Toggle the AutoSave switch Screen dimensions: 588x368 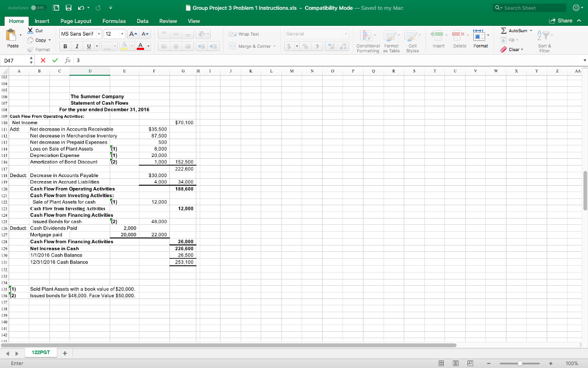pos(37,8)
